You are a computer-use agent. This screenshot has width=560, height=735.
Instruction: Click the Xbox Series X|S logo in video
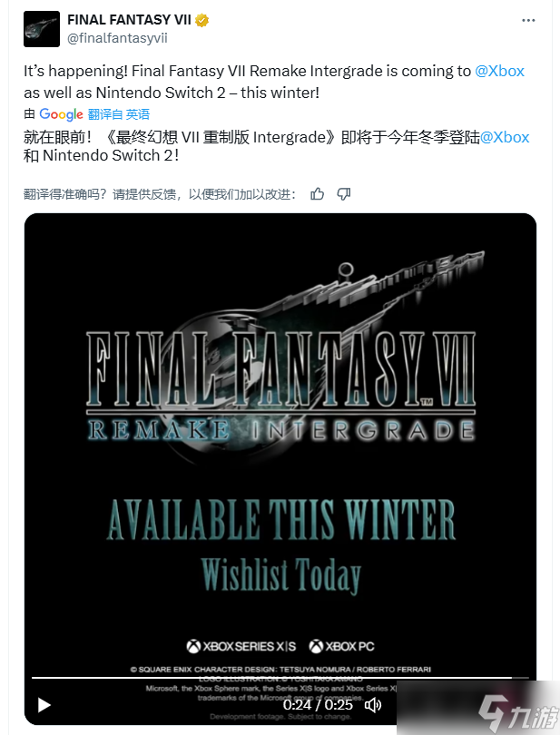point(241,647)
